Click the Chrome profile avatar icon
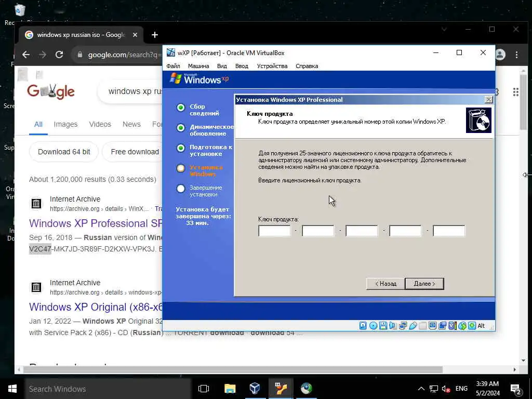 click(x=500, y=55)
